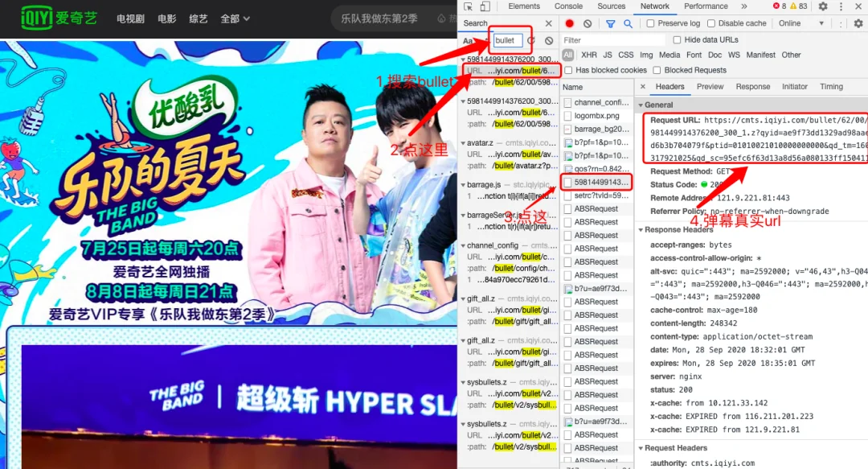Open 电视剧 in site navigation
This screenshot has height=469, width=868.
[131, 19]
